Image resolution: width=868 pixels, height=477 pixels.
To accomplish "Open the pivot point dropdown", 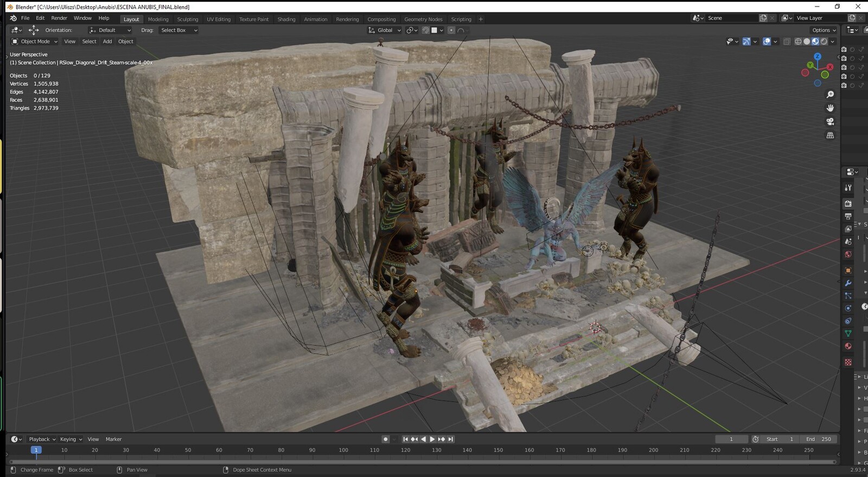I will [412, 30].
